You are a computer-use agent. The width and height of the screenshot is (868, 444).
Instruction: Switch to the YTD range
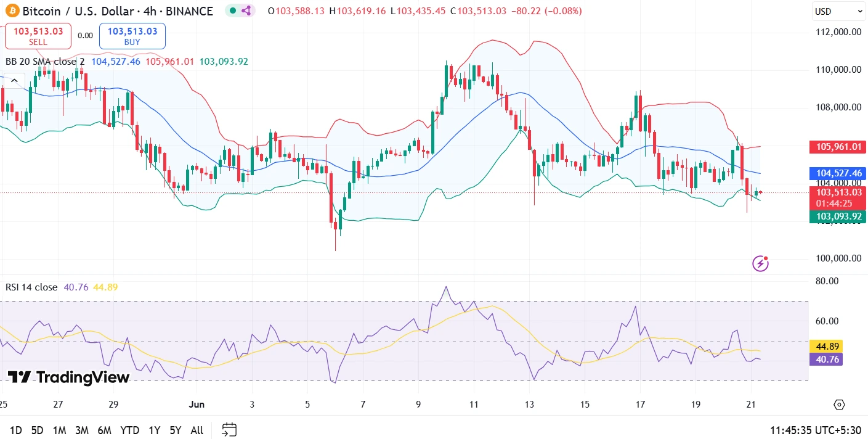(129, 430)
